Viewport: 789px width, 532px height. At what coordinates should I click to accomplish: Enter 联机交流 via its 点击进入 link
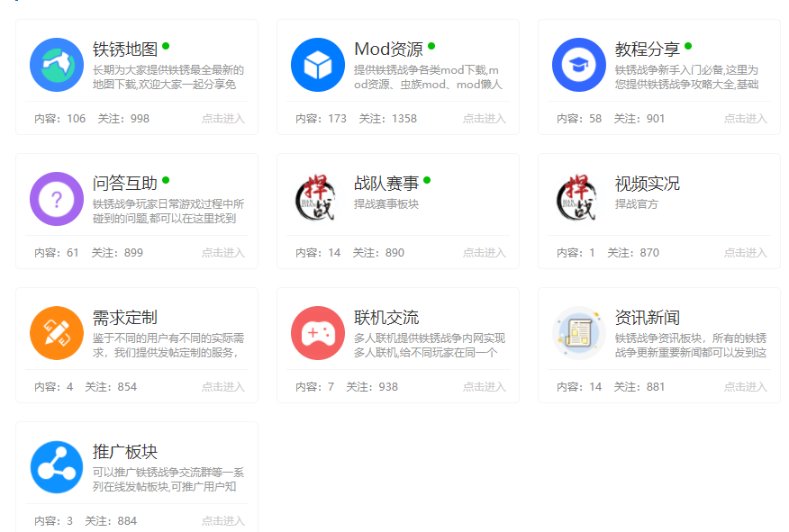click(x=484, y=387)
